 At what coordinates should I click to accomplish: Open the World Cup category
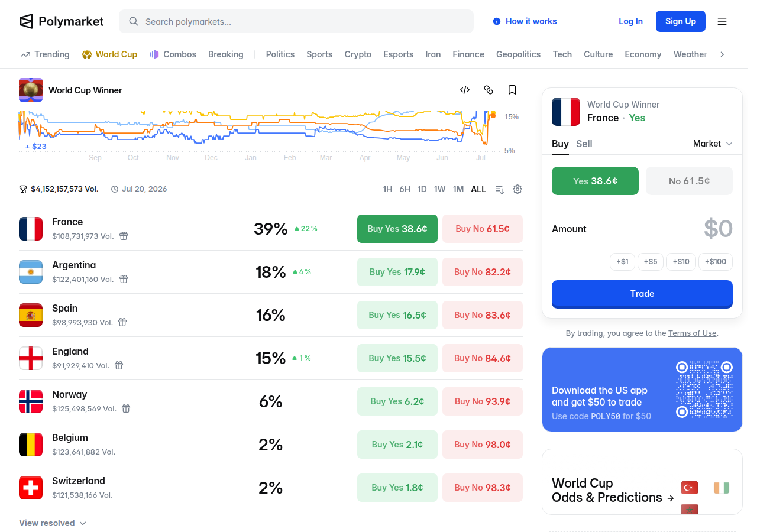click(109, 54)
